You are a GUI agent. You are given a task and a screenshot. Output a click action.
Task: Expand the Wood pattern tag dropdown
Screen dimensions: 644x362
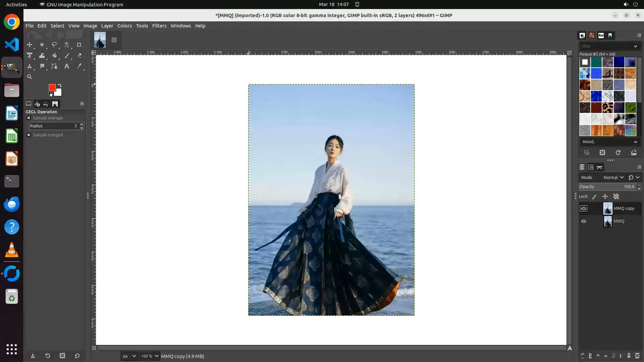(x=635, y=142)
